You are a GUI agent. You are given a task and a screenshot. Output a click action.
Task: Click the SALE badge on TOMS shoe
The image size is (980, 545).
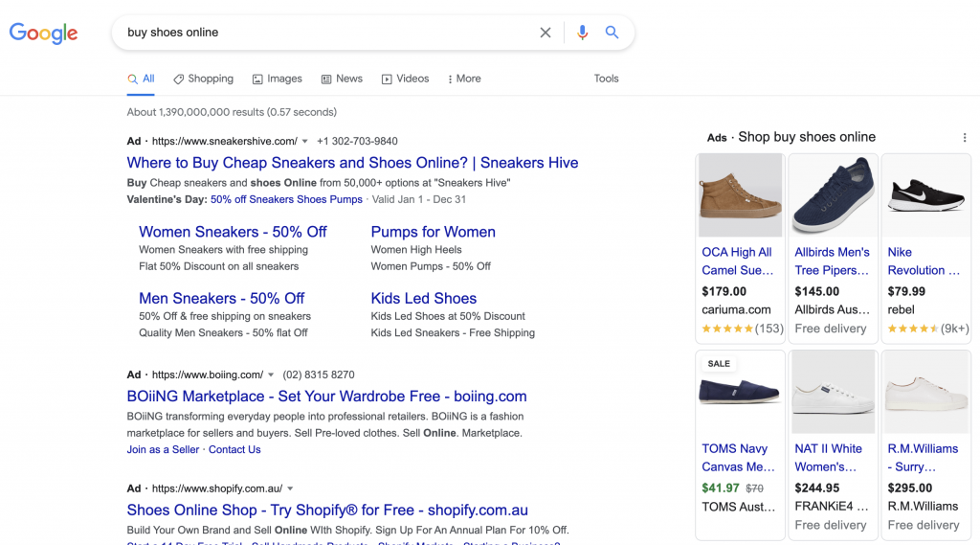pos(719,364)
